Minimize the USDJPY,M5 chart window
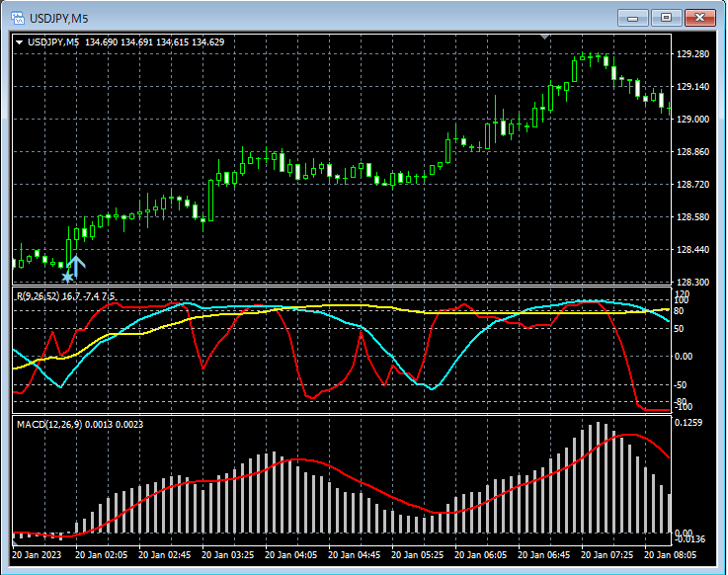This screenshot has height=575, width=728. [633, 18]
